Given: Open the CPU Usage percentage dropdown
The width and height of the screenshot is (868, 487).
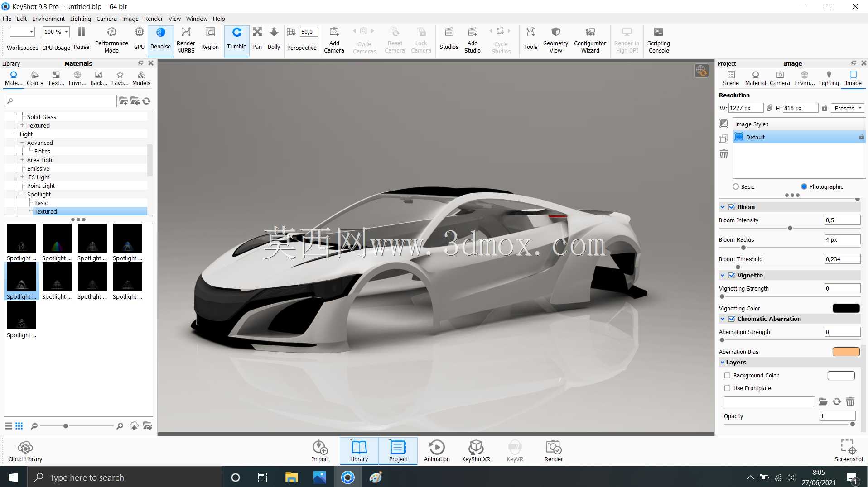Looking at the screenshot, I should coord(56,32).
